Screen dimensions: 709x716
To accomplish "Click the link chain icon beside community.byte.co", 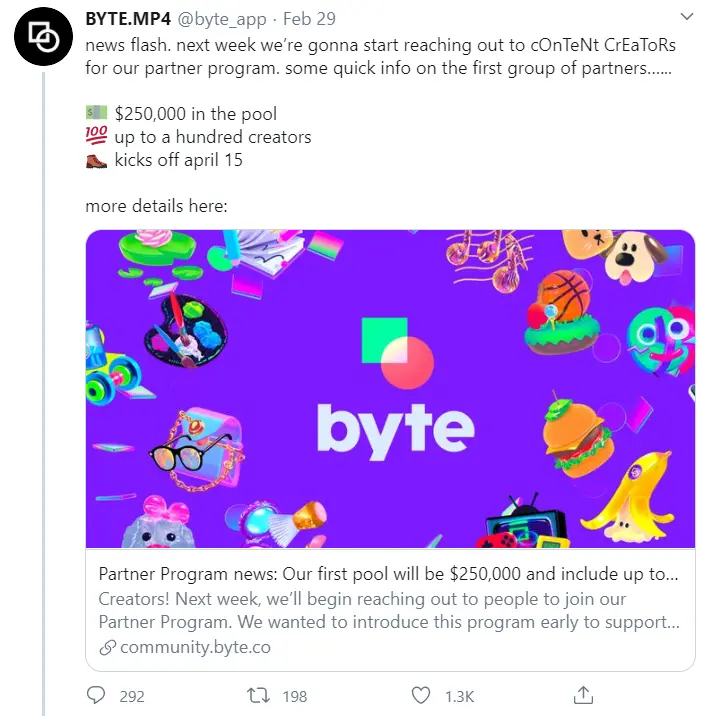I will click(107, 647).
